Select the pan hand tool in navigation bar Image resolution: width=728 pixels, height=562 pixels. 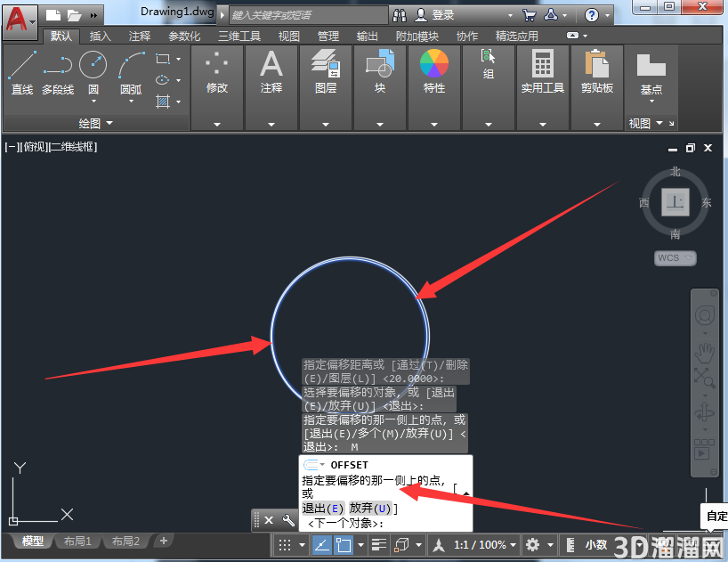tap(704, 353)
